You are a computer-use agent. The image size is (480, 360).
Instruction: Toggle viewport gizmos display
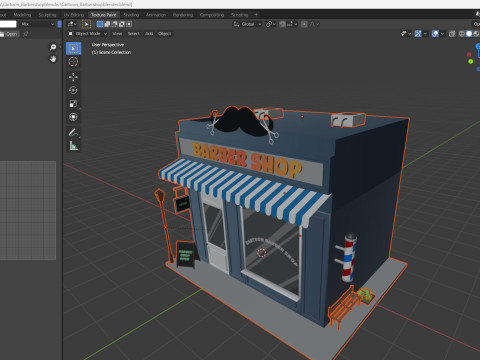click(x=418, y=34)
